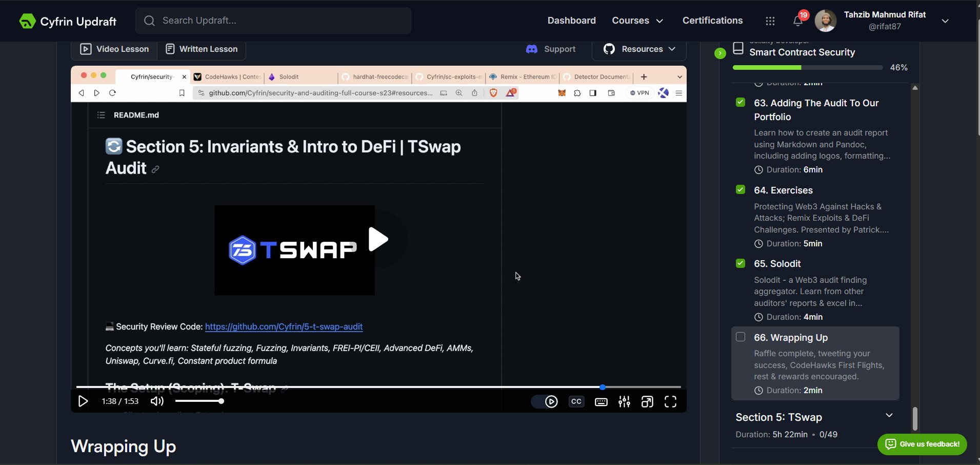Image resolution: width=980 pixels, height=465 pixels.
Task: Open the player settings sliders icon
Action: [x=624, y=402]
